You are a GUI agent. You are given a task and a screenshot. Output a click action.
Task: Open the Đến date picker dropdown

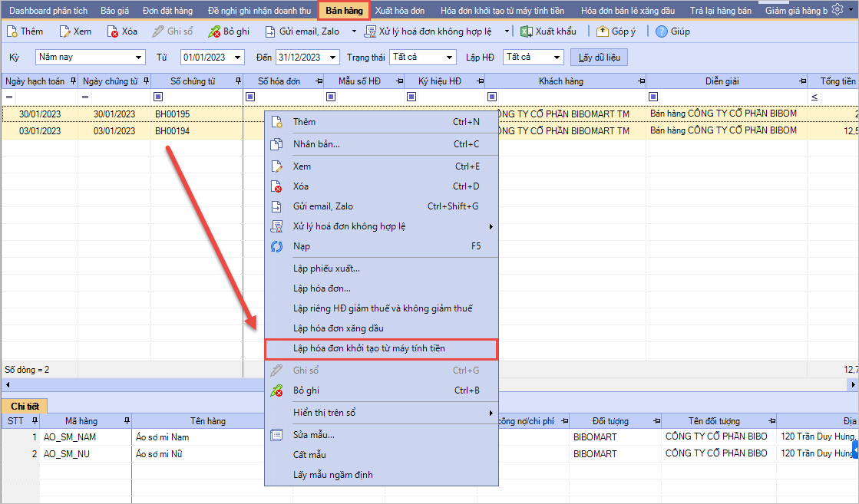click(333, 58)
